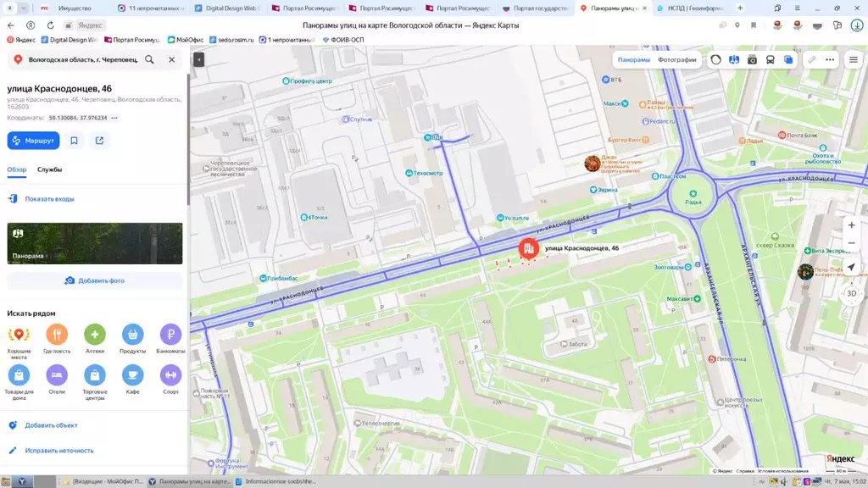
Task: Open the browser hamburger menu in title bar
Action: [797, 8]
